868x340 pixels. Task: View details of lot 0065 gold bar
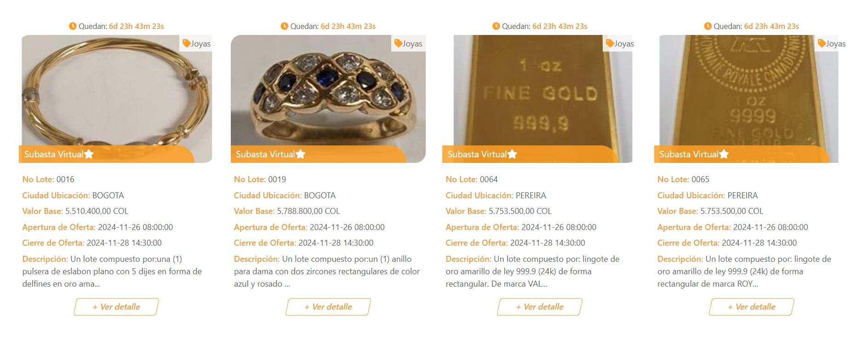tap(751, 307)
